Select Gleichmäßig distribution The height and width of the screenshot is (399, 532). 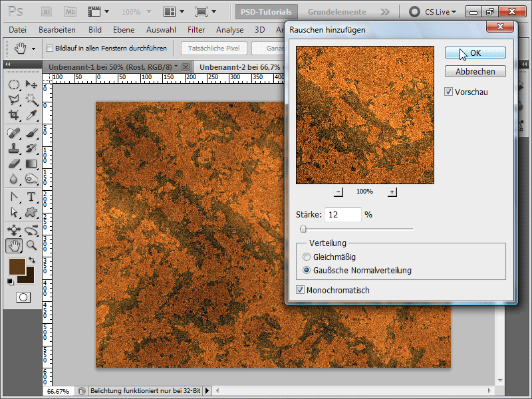pos(307,257)
